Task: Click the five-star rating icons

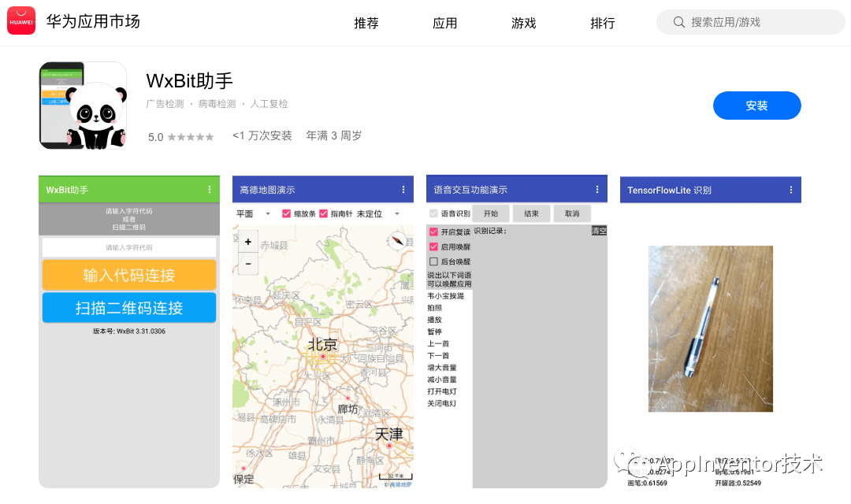Action: [191, 137]
